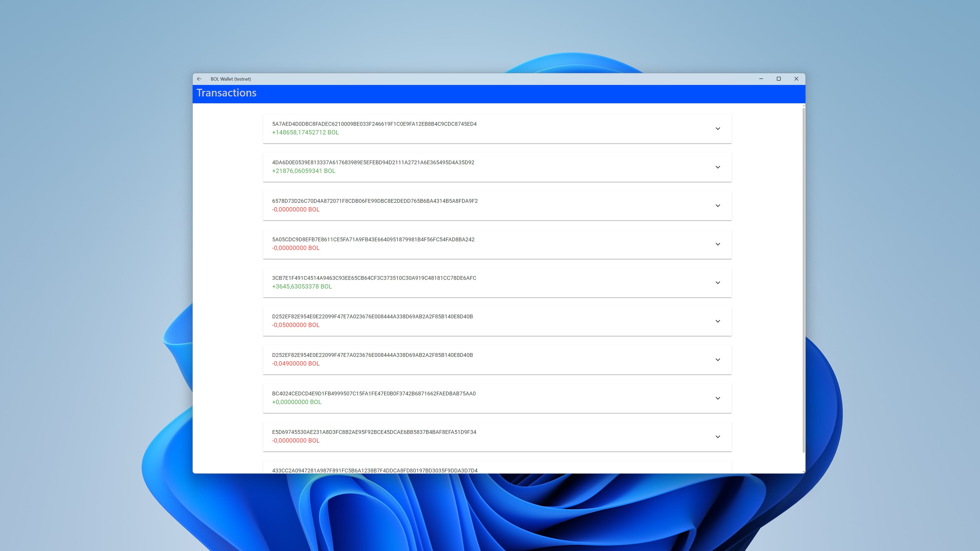Click transaction hash 433CC2A0947281A9
The width and height of the screenshot is (980, 551).
pos(374,470)
